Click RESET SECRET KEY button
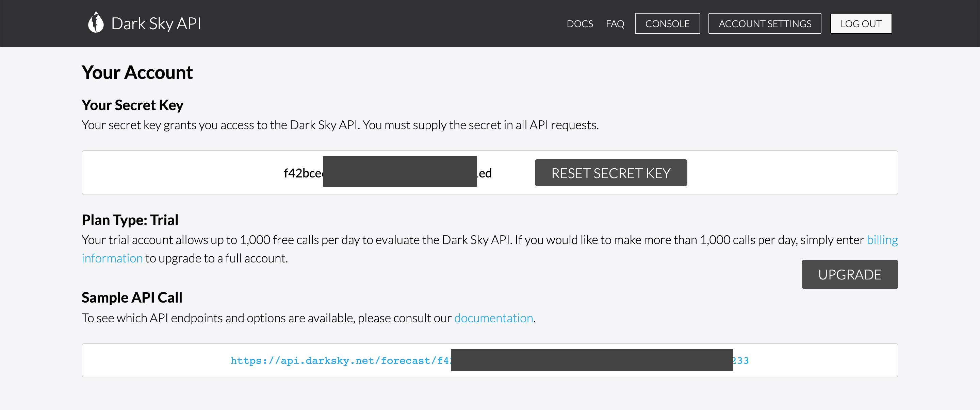The image size is (980, 410). [x=610, y=173]
